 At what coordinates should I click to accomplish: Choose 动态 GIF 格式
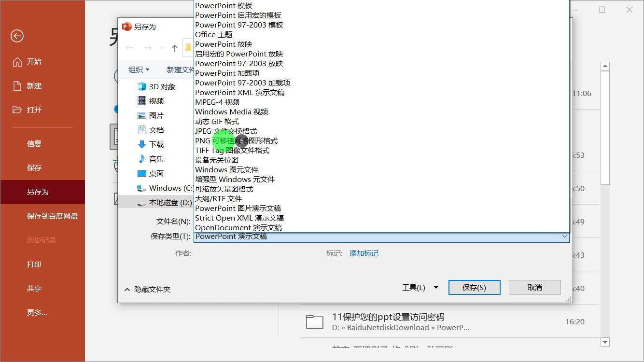[x=381, y=122]
